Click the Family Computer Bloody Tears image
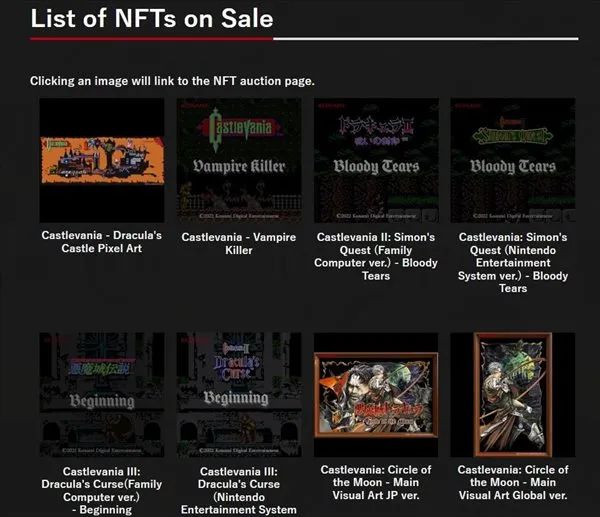The image size is (600, 517). point(376,160)
